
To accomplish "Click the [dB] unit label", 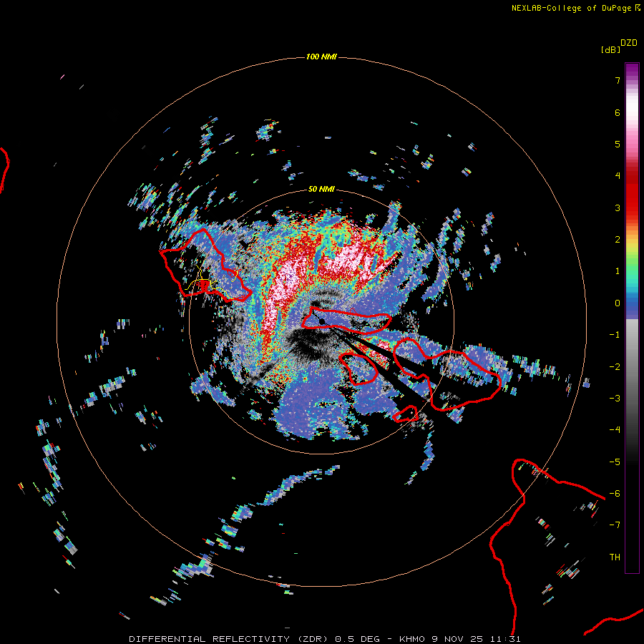I will 610,49.
